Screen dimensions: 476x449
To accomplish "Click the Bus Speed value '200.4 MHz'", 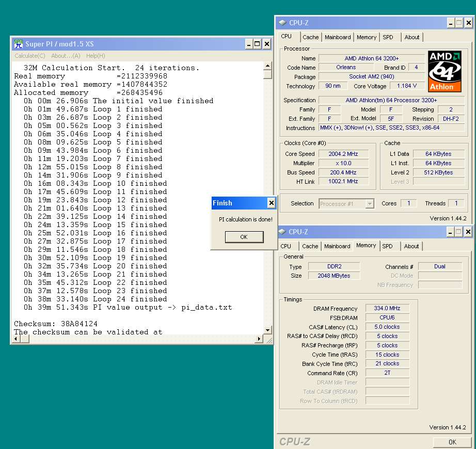I will 343,172.
